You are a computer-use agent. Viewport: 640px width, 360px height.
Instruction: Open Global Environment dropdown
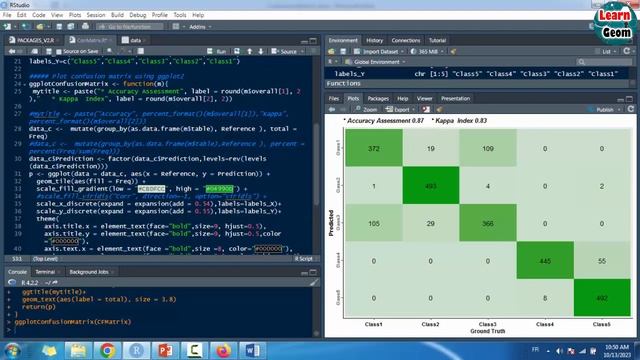point(376,62)
